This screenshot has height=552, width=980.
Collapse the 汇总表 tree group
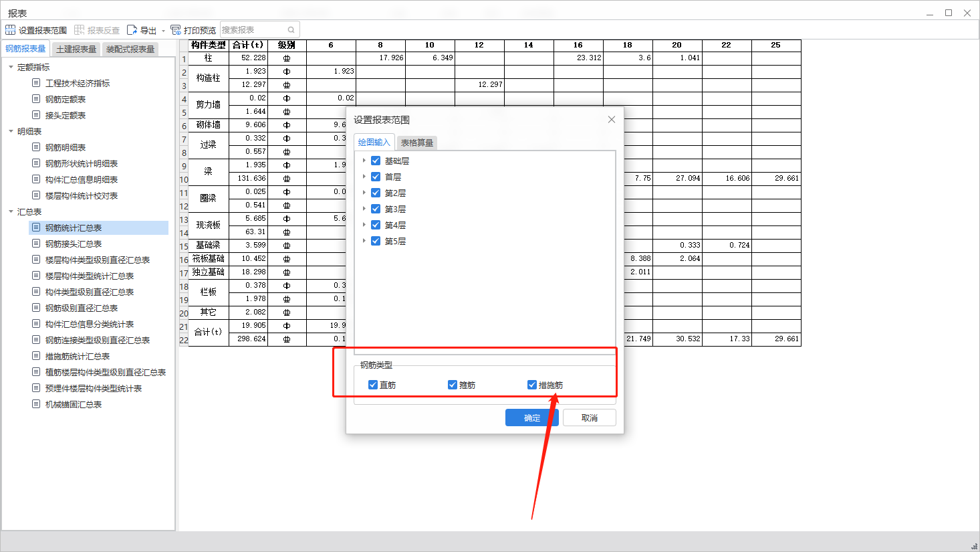coord(11,211)
